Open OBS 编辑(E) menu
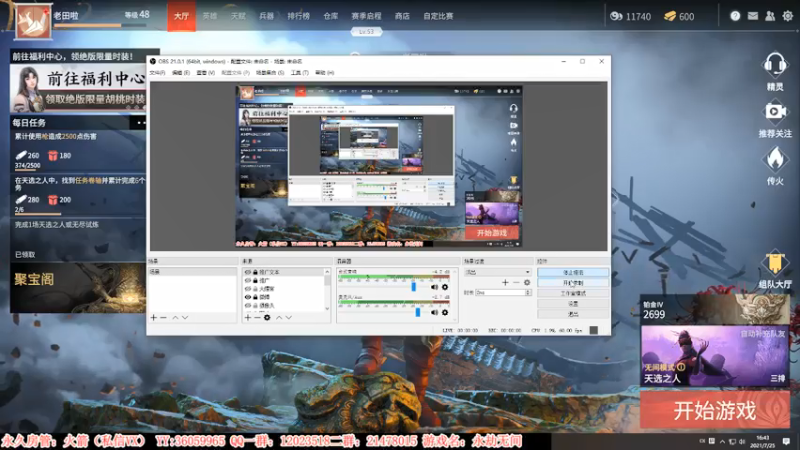The width and height of the screenshot is (800, 450). coord(181,73)
